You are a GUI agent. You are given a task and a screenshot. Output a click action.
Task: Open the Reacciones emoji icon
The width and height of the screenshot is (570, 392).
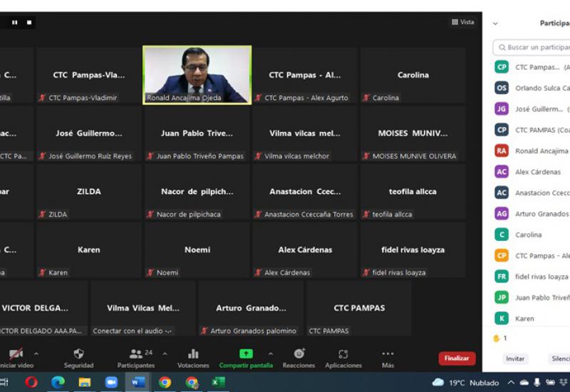point(299,354)
